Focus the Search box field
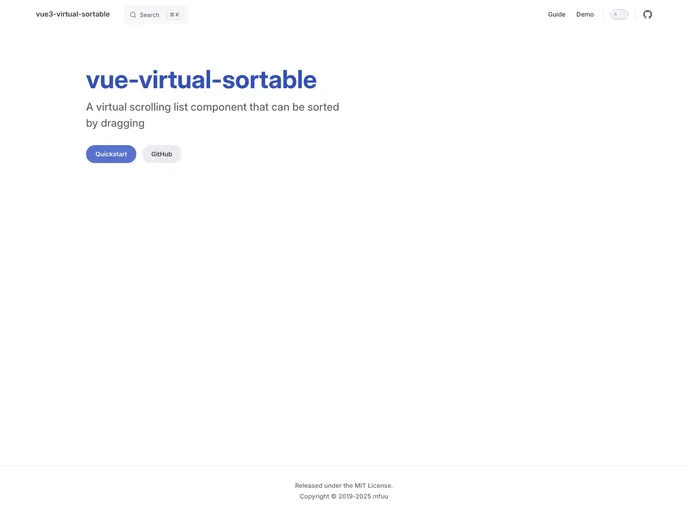This screenshot has height=512, width=688. click(156, 15)
